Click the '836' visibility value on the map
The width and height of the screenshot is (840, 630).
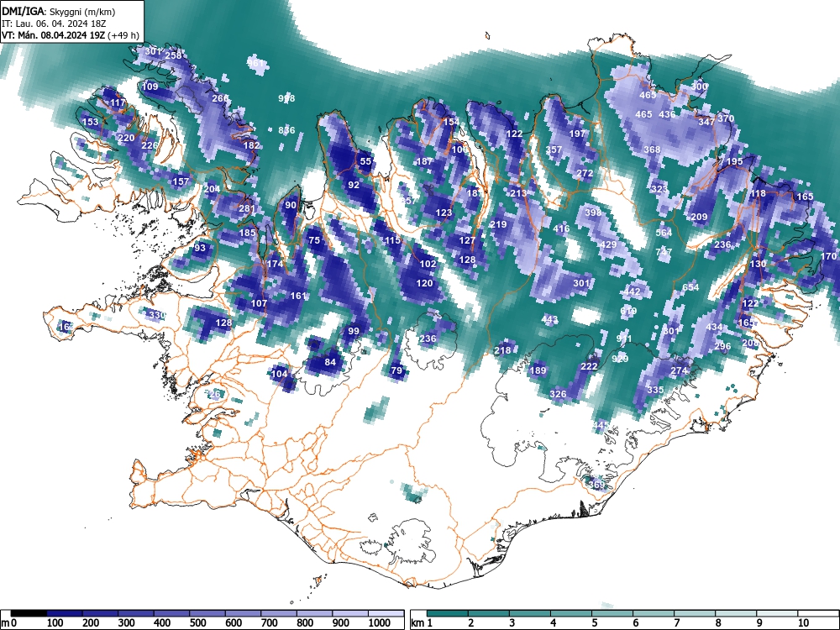pos(286,129)
